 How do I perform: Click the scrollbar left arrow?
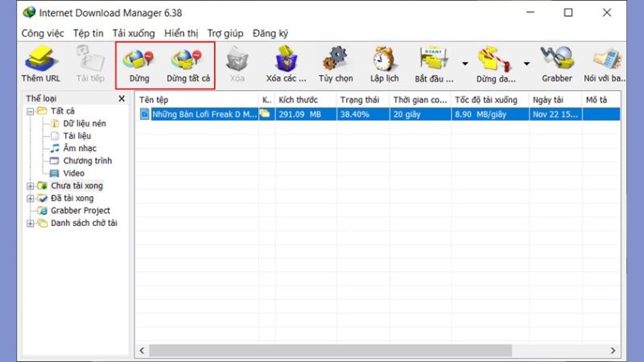142,351
